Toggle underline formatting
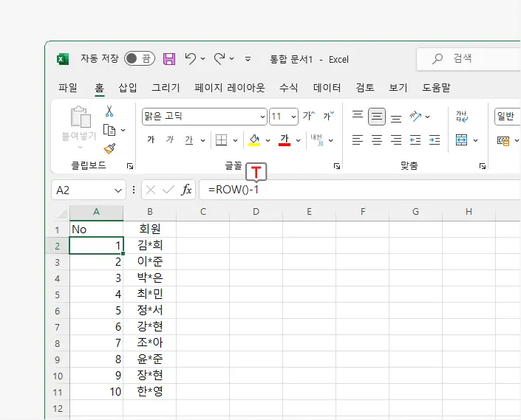Image resolution: width=521 pixels, height=420 pixels. [x=189, y=140]
